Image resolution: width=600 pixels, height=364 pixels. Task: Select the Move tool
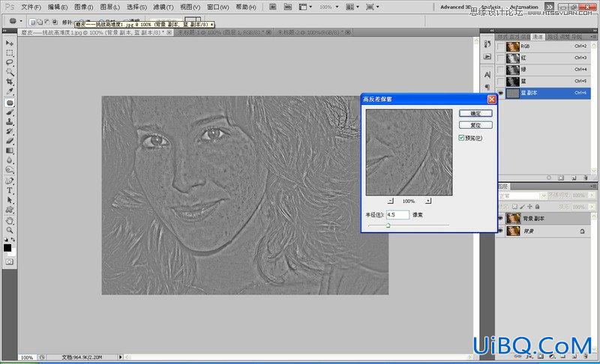point(10,43)
